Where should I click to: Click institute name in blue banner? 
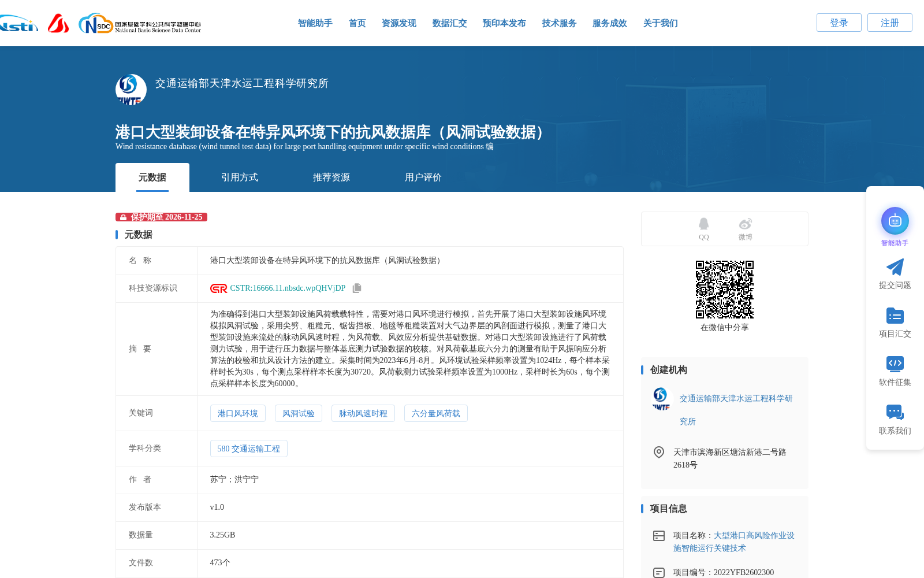pyautogui.click(x=241, y=83)
